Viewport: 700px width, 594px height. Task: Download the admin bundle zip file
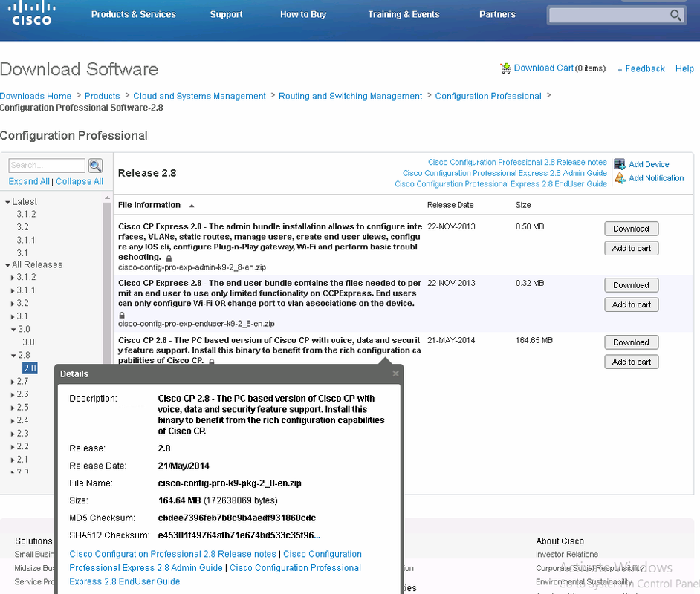(631, 229)
